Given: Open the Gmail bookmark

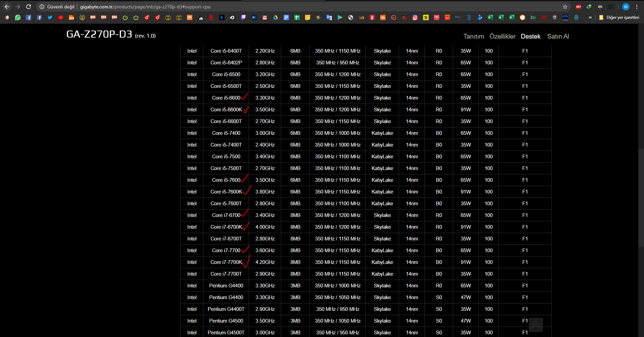Looking at the screenshot, I should (x=265, y=17).
